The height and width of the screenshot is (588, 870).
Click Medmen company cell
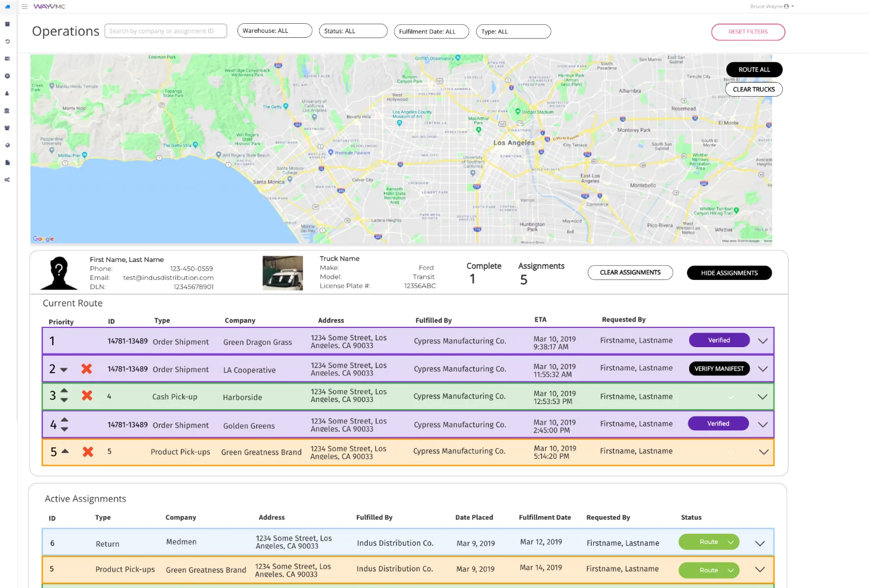click(x=181, y=542)
